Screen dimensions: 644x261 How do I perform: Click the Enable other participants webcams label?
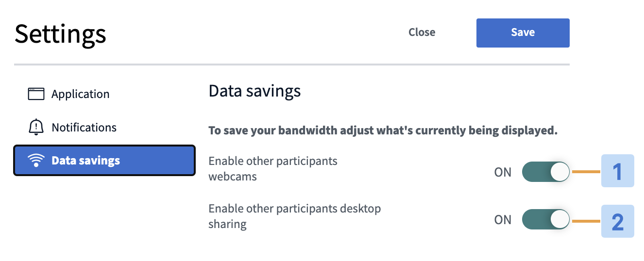(x=272, y=168)
